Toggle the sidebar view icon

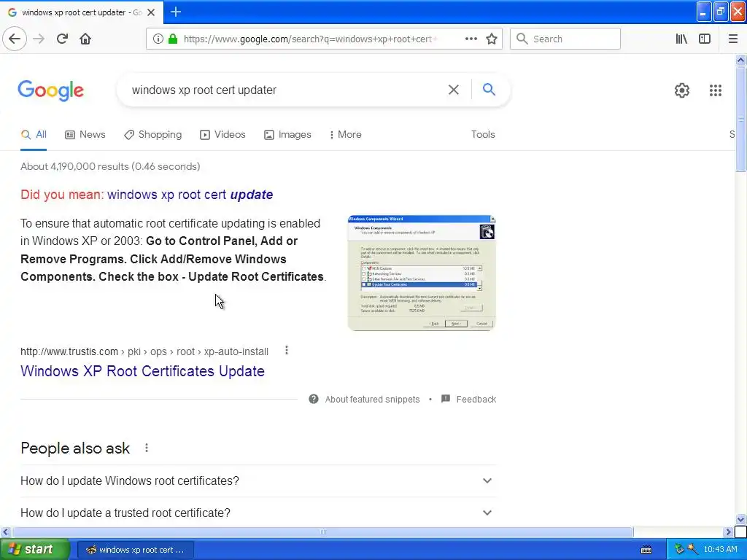tap(705, 39)
